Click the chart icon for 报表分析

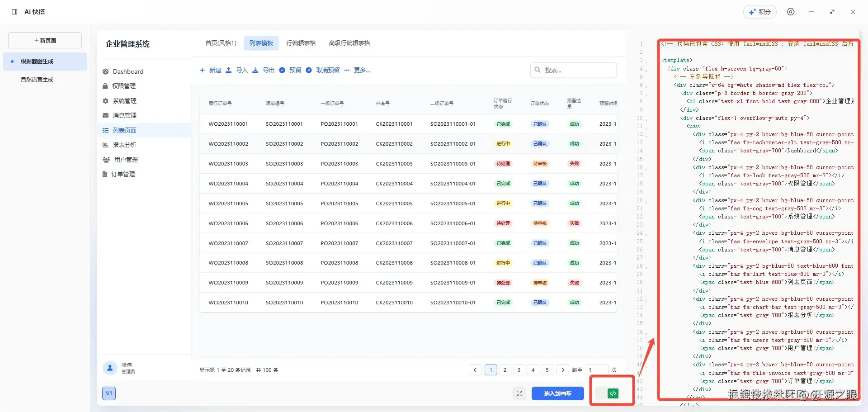point(106,145)
